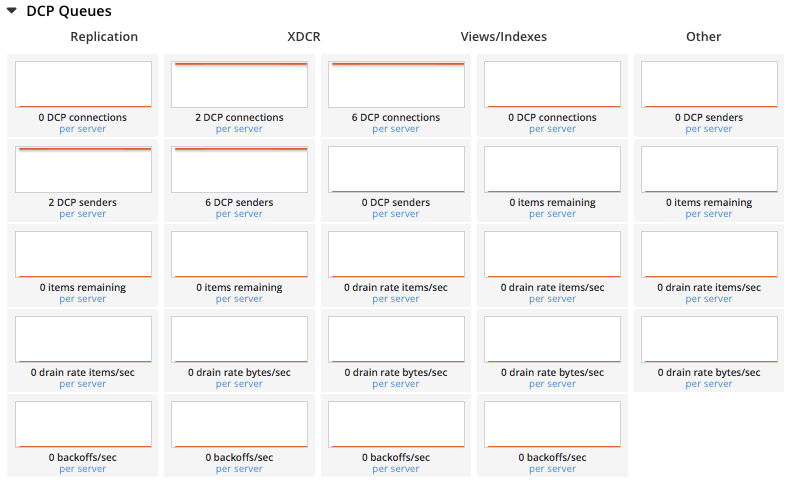This screenshot has height=485, width=791.
Task: Click per server under 6 DCP connections
Action: coord(396,129)
